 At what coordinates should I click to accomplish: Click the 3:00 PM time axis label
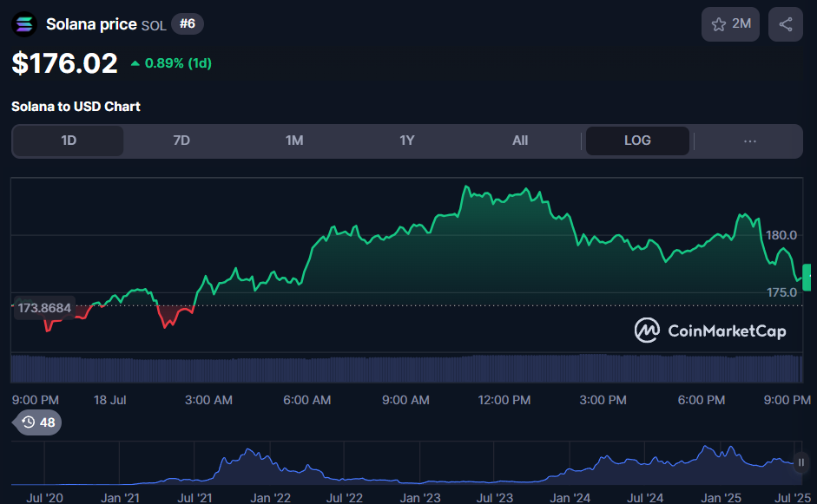coord(603,401)
